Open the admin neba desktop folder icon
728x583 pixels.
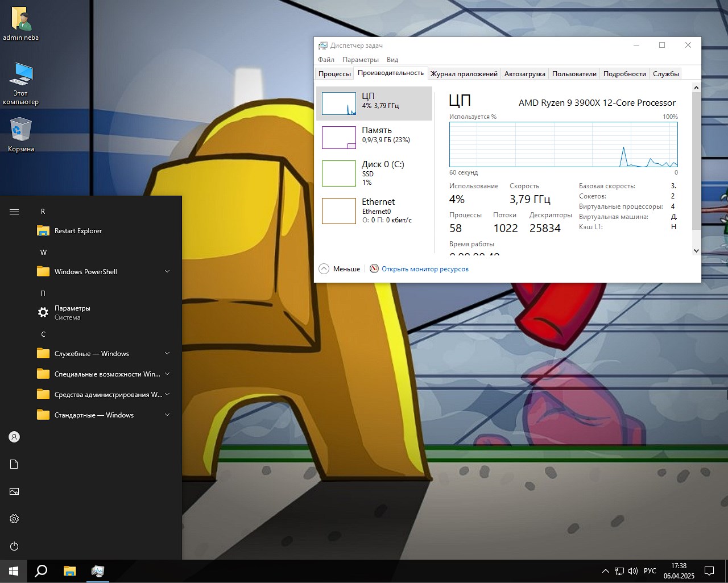21,24
